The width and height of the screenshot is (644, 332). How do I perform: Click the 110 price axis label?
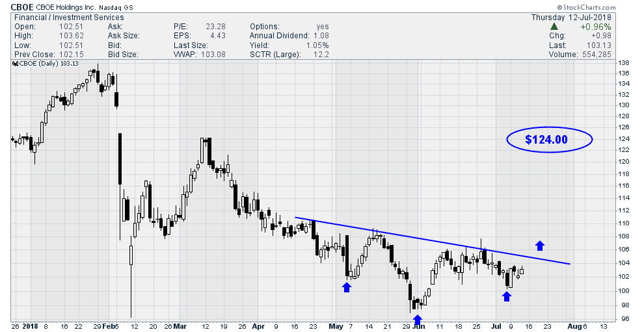pos(624,223)
